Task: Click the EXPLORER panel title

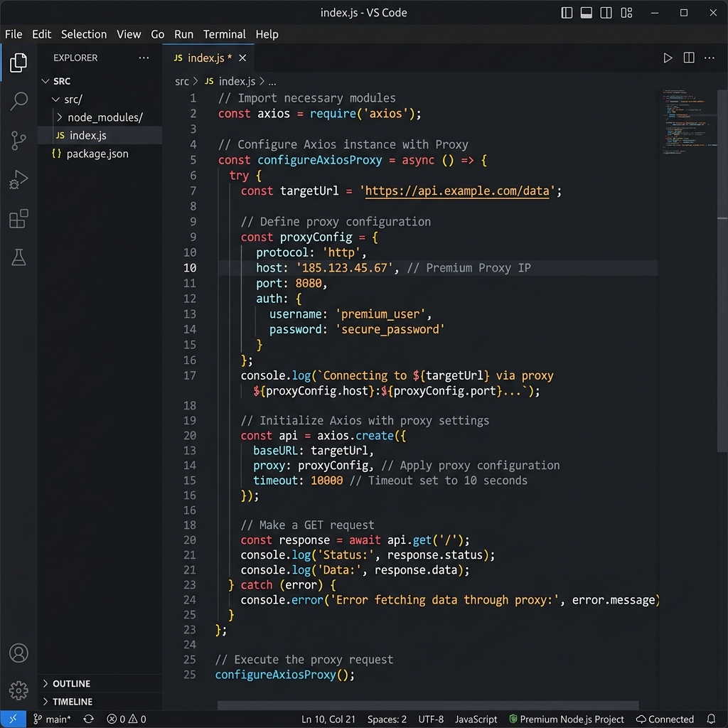Action: pyautogui.click(x=75, y=58)
